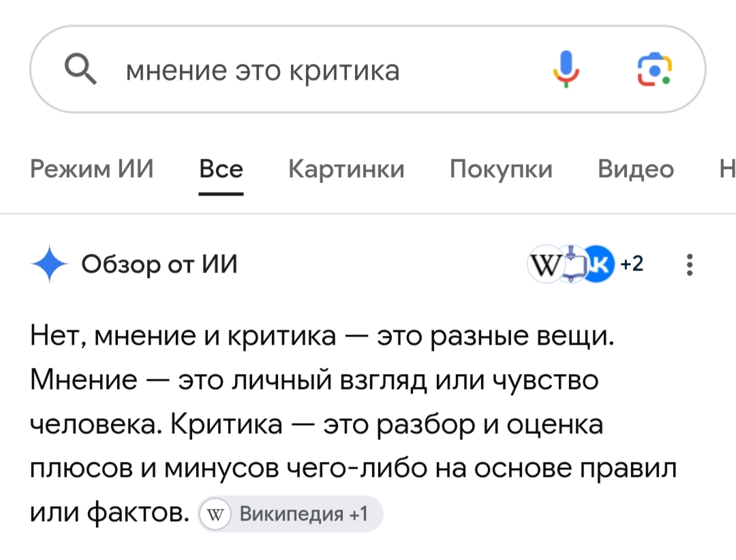
Task: Open the Картинки tab
Action: point(346,169)
